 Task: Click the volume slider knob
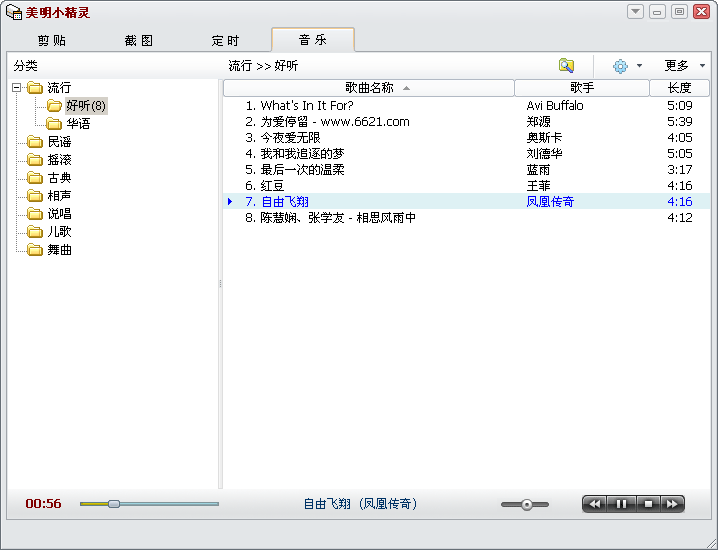527,505
